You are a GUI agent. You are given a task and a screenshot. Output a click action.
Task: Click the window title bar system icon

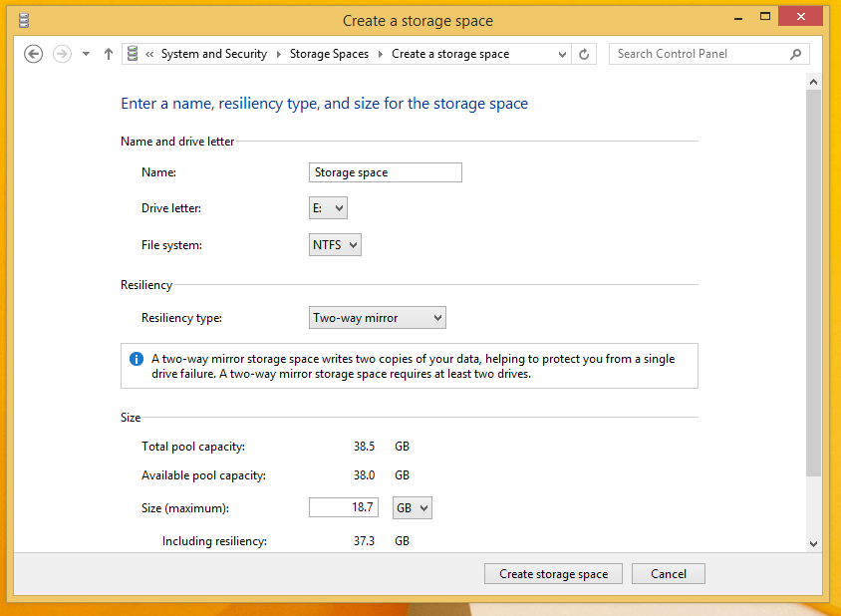coord(24,20)
